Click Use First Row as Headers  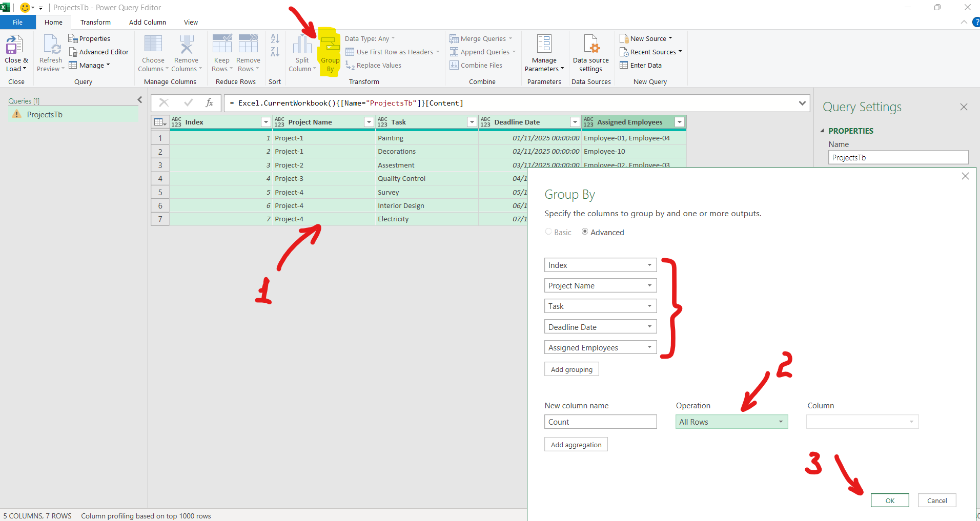point(392,52)
